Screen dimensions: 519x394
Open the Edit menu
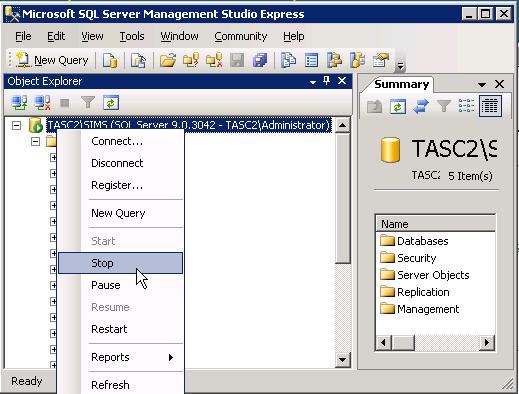pyautogui.click(x=56, y=36)
